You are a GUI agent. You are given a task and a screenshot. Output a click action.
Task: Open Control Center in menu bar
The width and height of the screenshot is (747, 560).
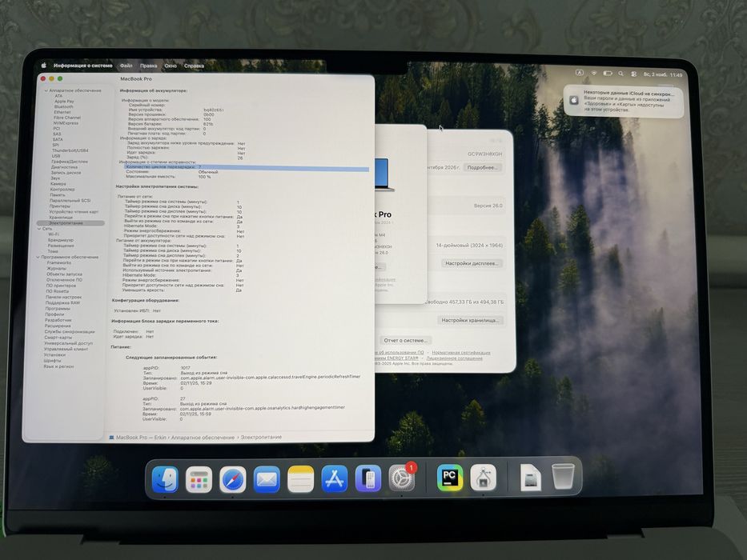tap(633, 74)
